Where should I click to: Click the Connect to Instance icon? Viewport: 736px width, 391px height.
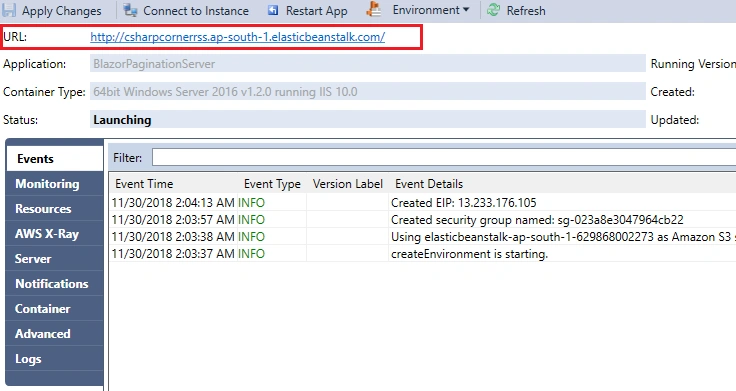click(130, 10)
